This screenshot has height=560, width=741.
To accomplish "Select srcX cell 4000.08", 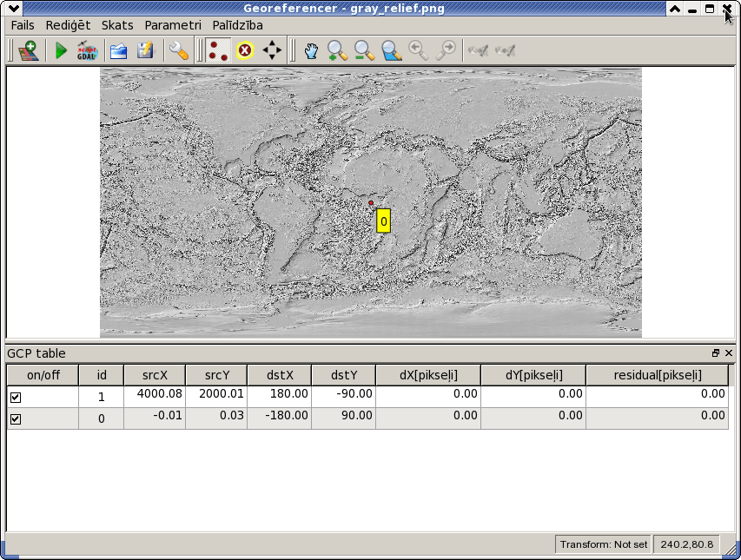I will tap(155, 397).
